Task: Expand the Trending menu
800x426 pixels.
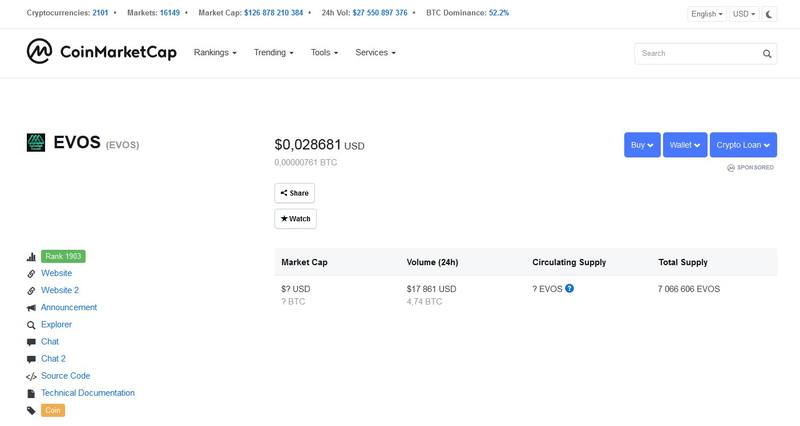Action: (273, 53)
